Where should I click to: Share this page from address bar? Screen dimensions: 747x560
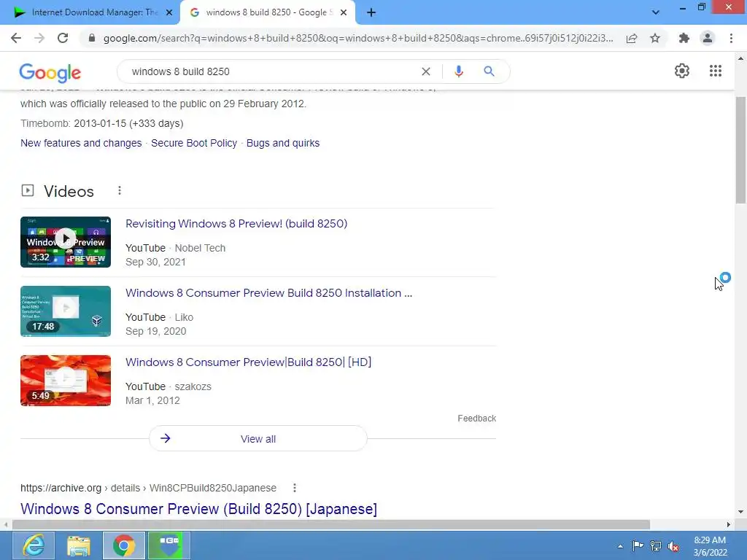[632, 38]
